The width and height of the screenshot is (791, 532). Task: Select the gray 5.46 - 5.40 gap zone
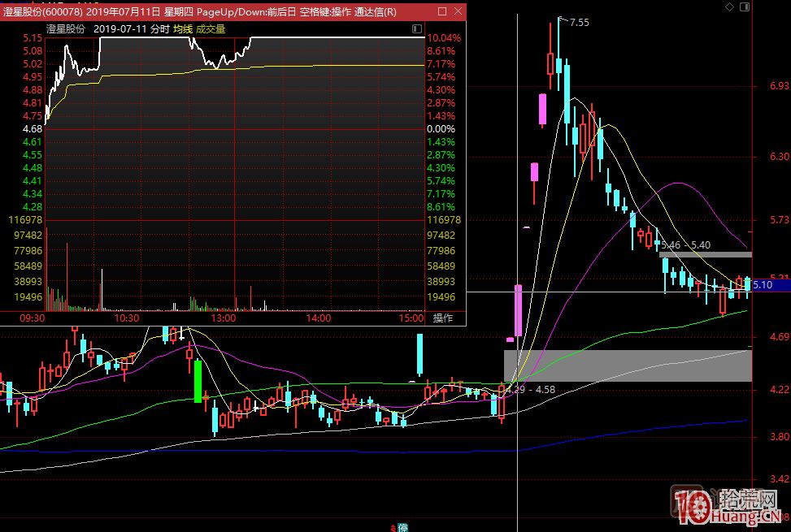pyautogui.click(x=705, y=254)
